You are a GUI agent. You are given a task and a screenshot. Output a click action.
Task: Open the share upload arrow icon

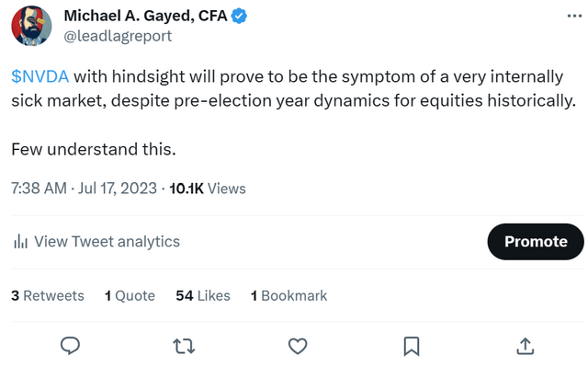(x=525, y=346)
